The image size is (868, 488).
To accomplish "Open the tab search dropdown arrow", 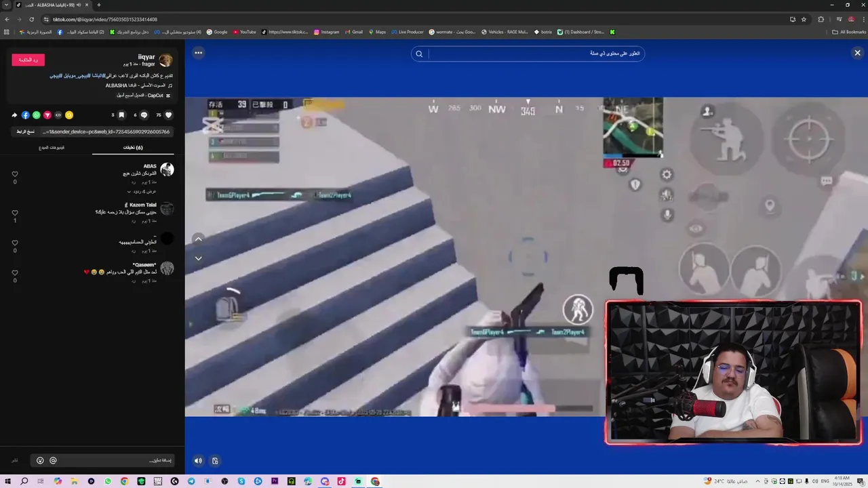I will (x=6, y=5).
